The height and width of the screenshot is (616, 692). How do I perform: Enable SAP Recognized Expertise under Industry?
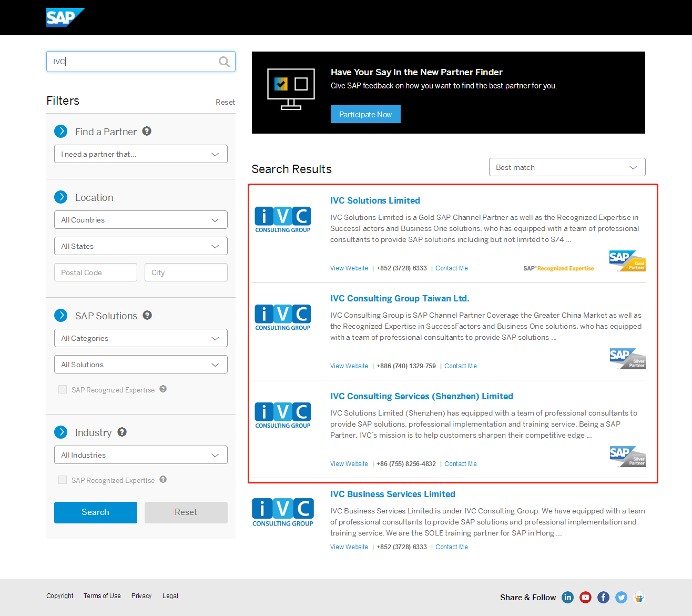click(x=63, y=480)
